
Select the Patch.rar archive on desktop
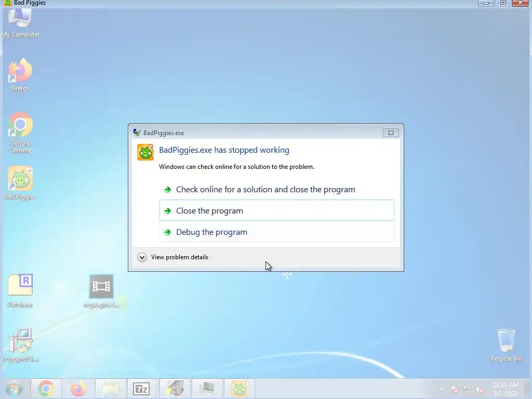tap(20, 291)
